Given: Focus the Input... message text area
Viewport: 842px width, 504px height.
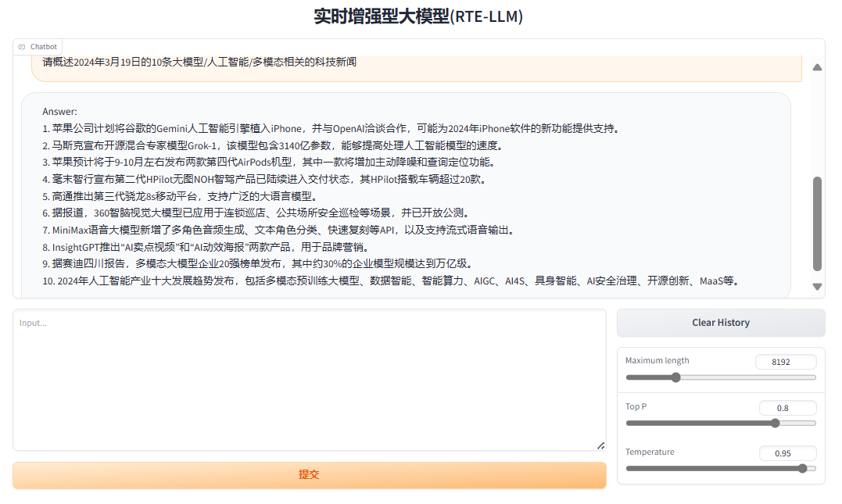Looking at the screenshot, I should click(309, 380).
